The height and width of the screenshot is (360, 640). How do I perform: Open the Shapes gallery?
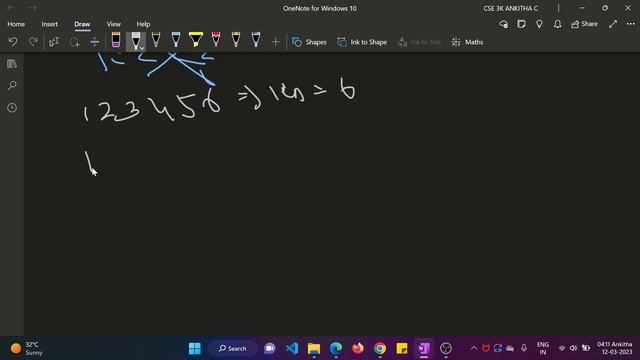pos(309,42)
